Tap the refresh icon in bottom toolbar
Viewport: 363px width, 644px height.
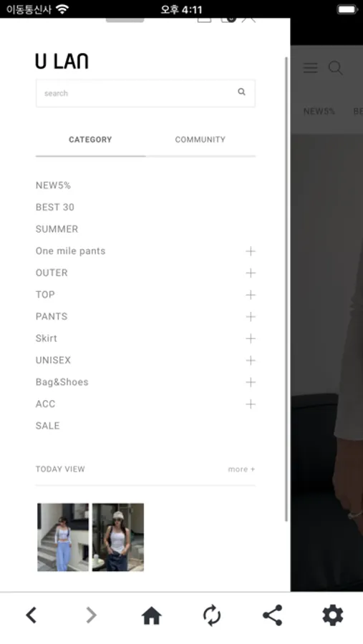212,615
